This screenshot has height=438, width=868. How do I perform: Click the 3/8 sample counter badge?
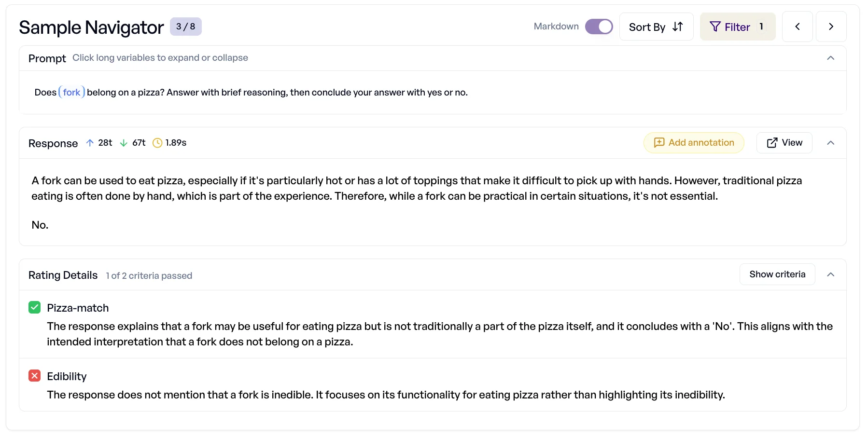(x=186, y=27)
